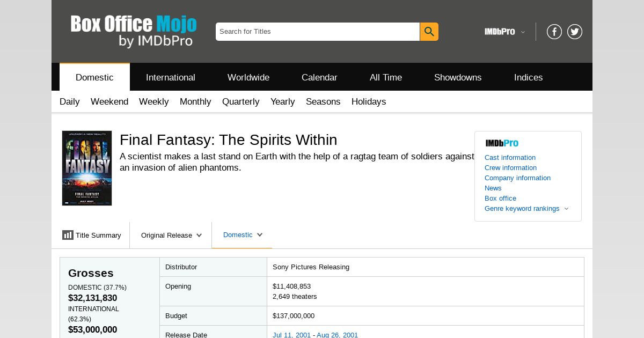Image resolution: width=644 pixels, height=338 pixels.
Task: Switch to the International tab
Action: pyautogui.click(x=171, y=77)
